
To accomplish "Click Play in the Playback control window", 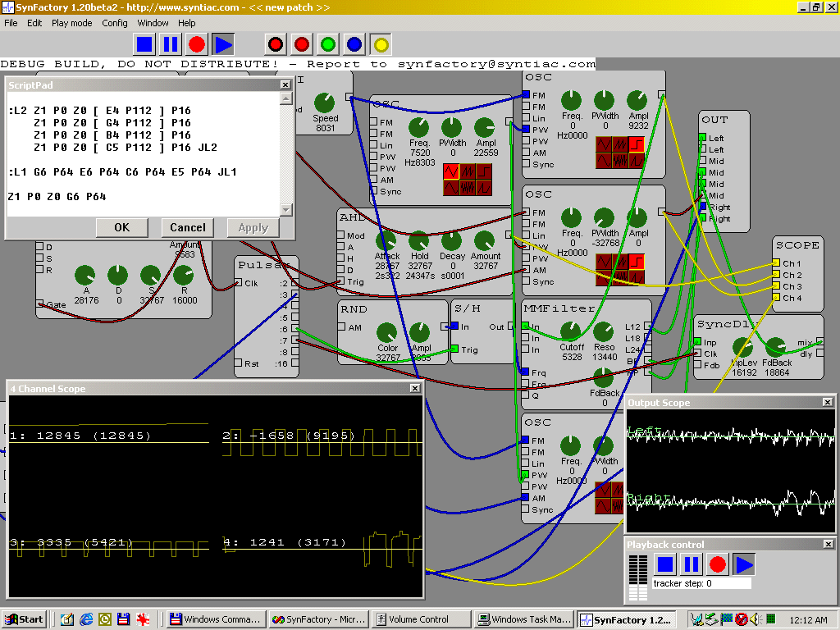I will click(744, 564).
